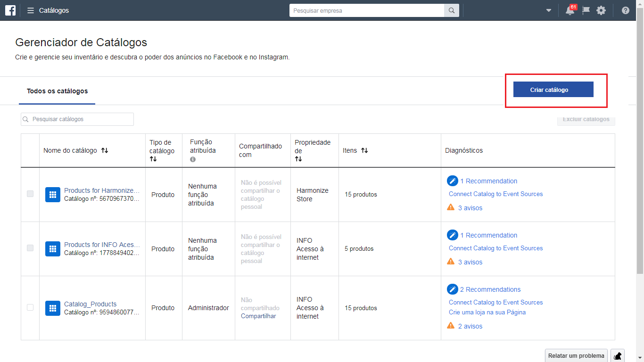644x362 pixels.
Task: Open 1 Recommendation link in Harmonize Store row
Action: pyautogui.click(x=488, y=181)
